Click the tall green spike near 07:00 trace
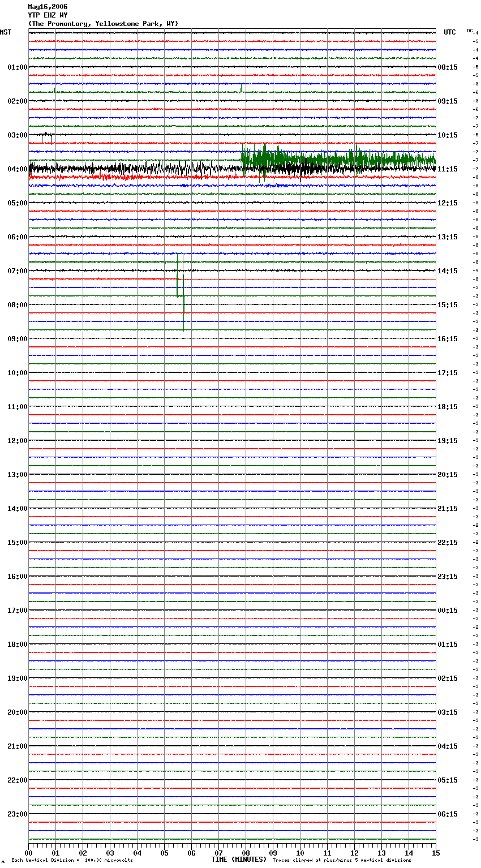Screen dimensions: 481x868 click(181, 291)
